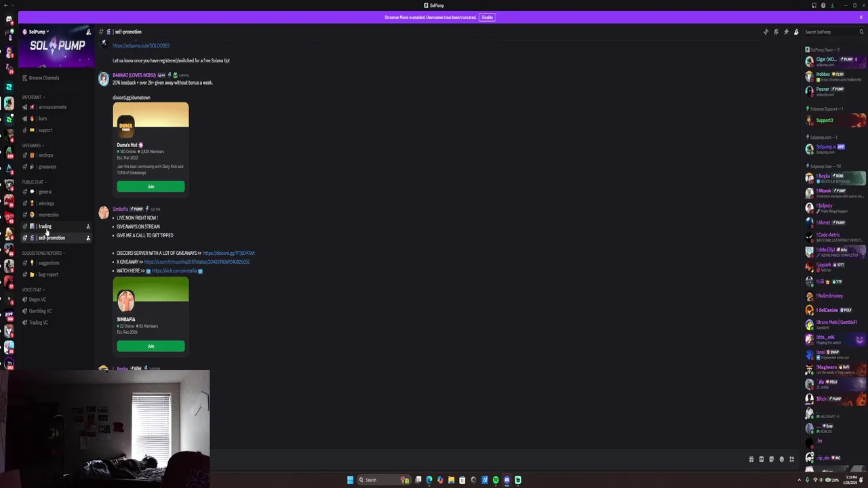Disable Streamer Mode from the banner

click(x=487, y=17)
